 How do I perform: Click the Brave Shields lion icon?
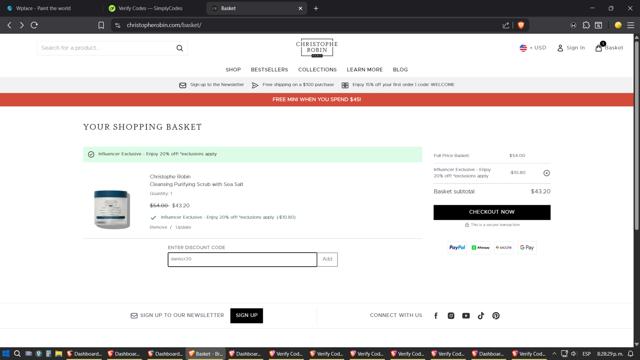(521, 25)
